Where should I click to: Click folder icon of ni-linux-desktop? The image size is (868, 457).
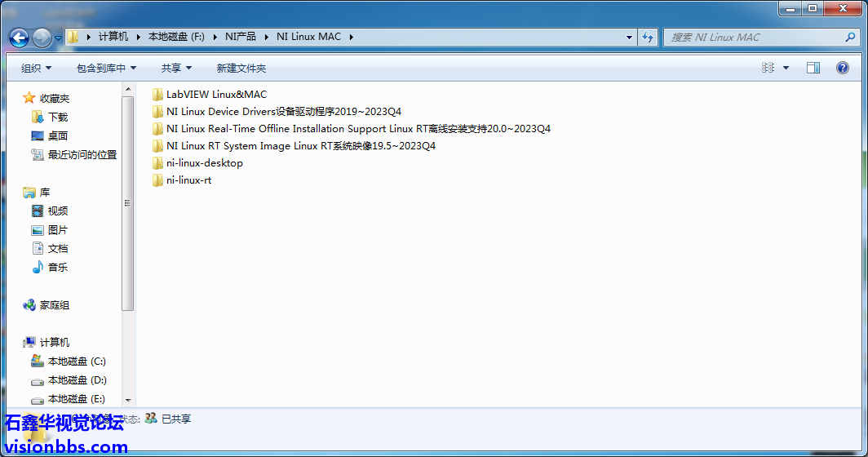157,163
